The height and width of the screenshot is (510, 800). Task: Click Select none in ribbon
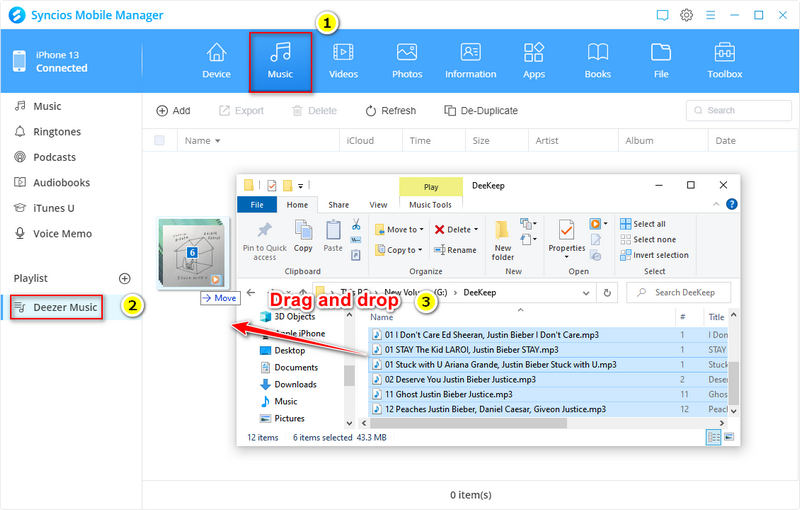[x=648, y=239]
